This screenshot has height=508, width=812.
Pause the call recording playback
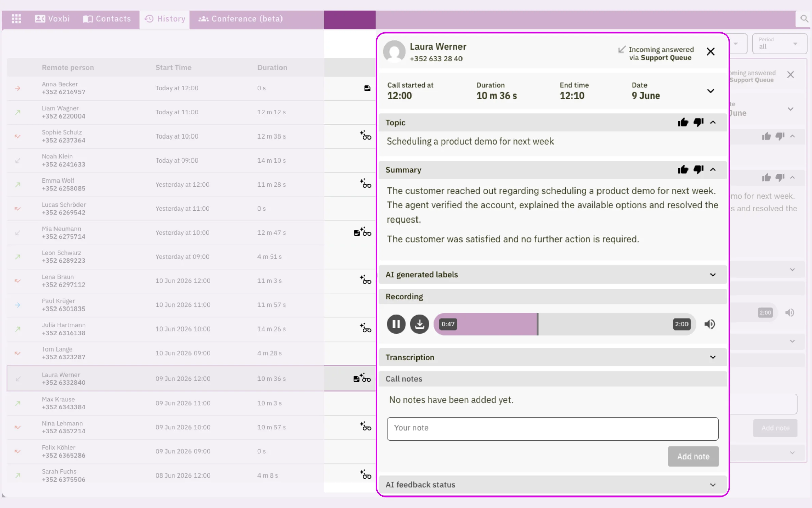[x=396, y=324]
